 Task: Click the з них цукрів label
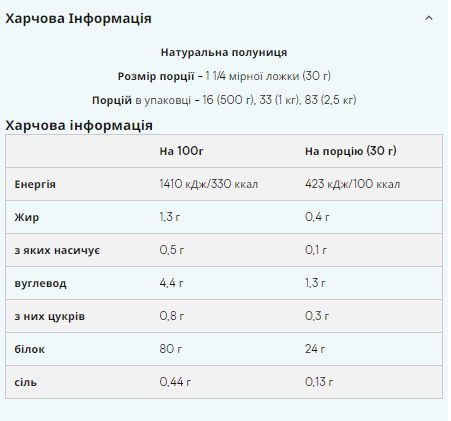point(50,316)
